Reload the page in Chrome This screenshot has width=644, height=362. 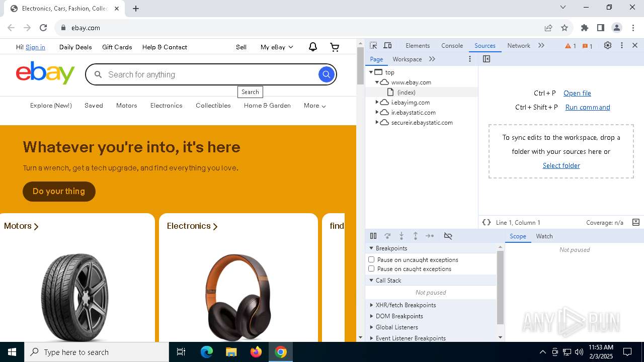coord(43,28)
